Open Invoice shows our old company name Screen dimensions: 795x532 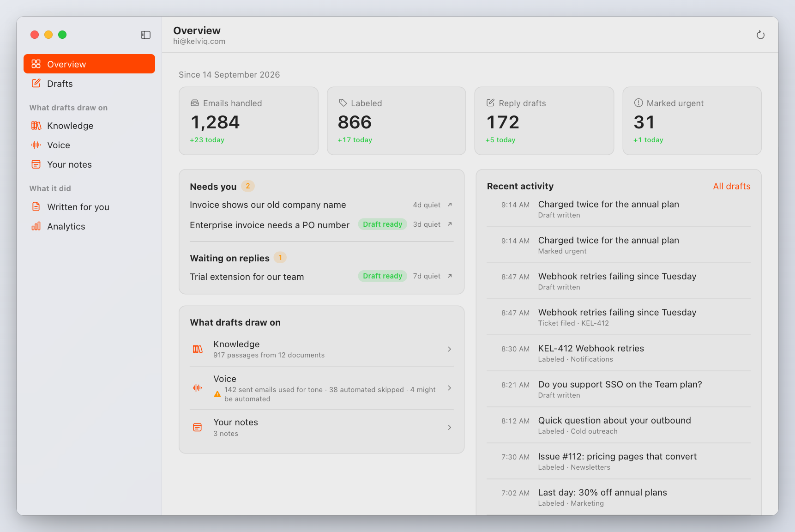[x=268, y=205]
